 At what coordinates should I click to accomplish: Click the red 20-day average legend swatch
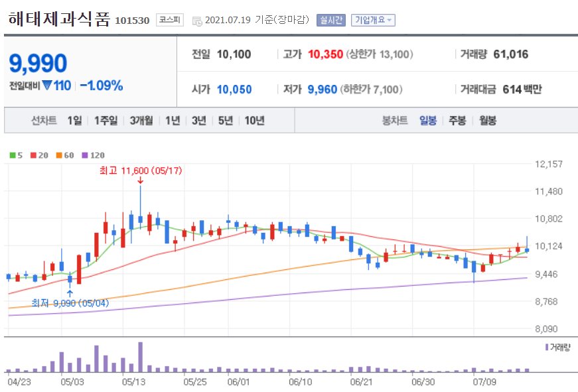point(33,155)
